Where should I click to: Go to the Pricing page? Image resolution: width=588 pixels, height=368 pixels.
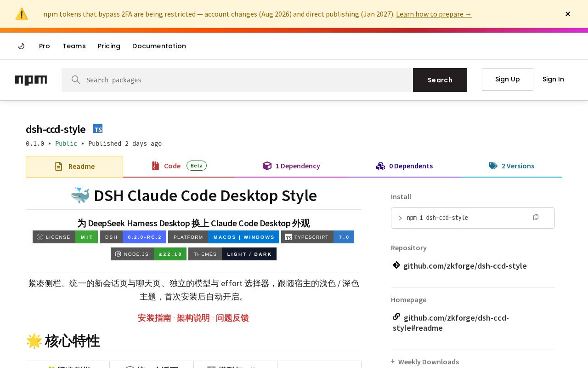109,46
